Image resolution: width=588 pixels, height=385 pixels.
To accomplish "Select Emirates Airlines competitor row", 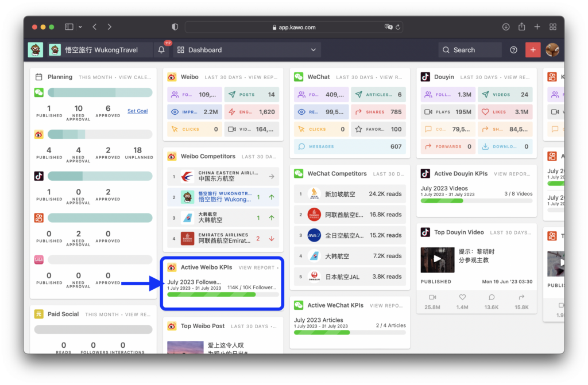I will point(223,239).
